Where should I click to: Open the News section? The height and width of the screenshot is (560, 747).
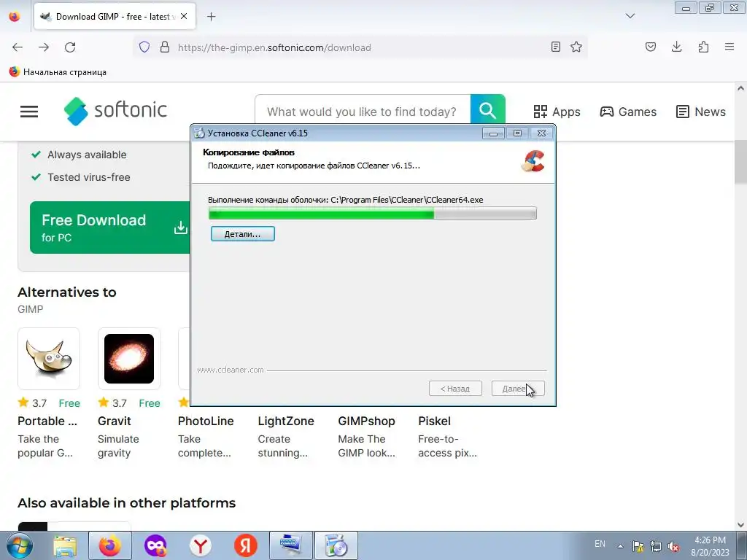[701, 112]
